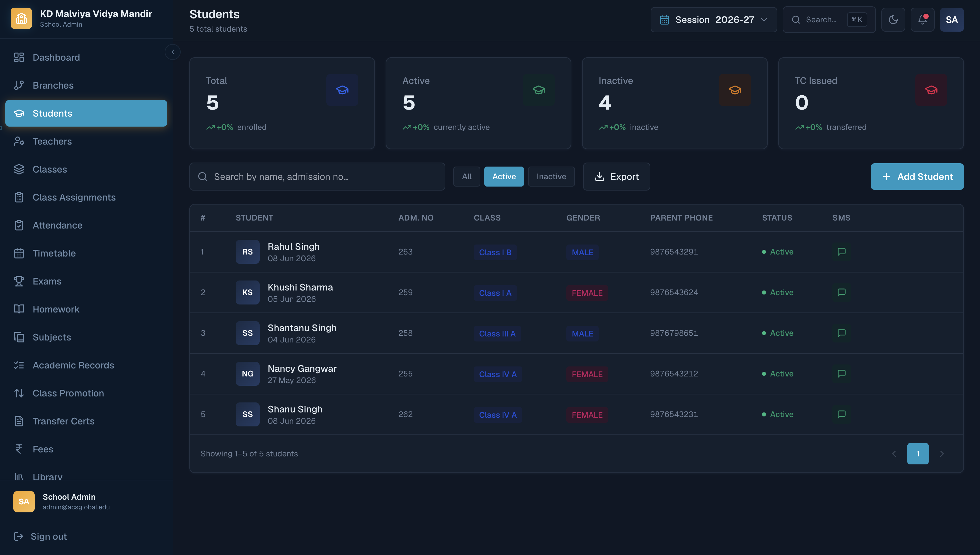Click the TC Issued card cap icon

(x=931, y=90)
